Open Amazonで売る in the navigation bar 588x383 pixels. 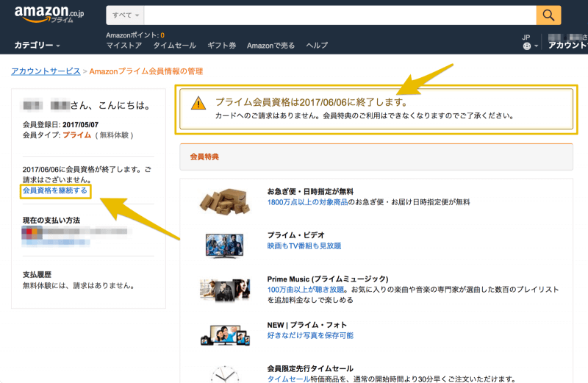pyautogui.click(x=270, y=46)
